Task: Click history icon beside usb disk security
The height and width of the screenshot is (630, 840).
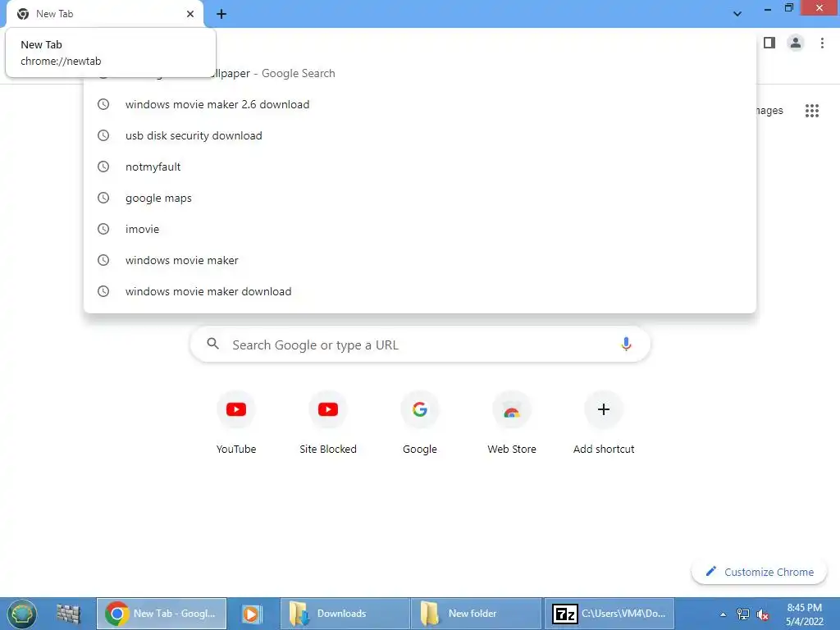Action: pyautogui.click(x=103, y=135)
